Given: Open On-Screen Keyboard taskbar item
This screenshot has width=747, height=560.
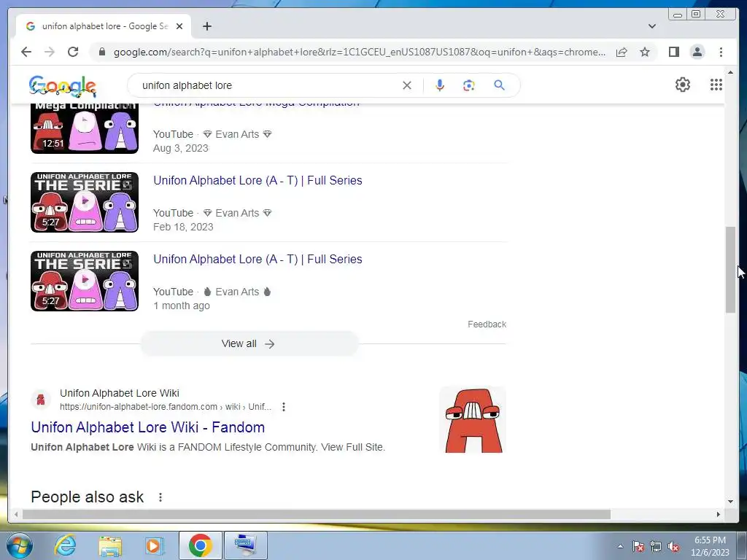Looking at the screenshot, I should point(245,545).
